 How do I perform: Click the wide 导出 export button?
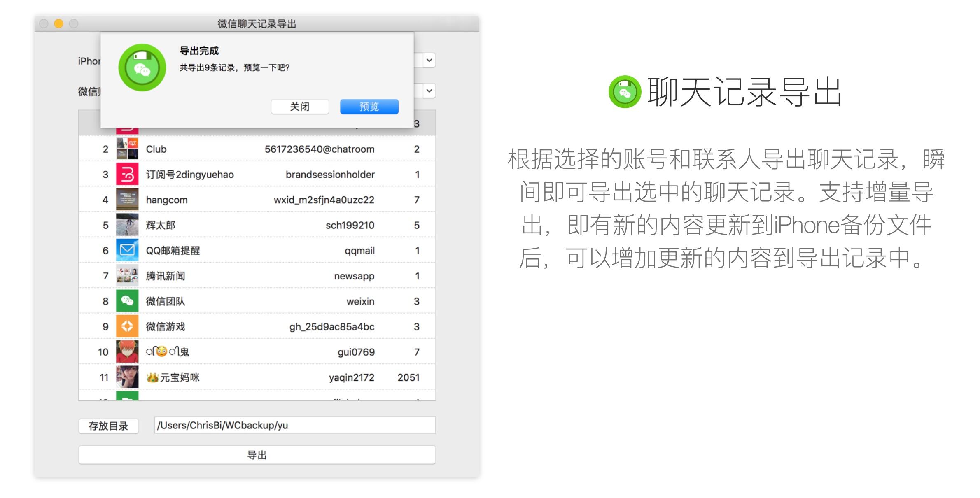pyautogui.click(x=257, y=455)
